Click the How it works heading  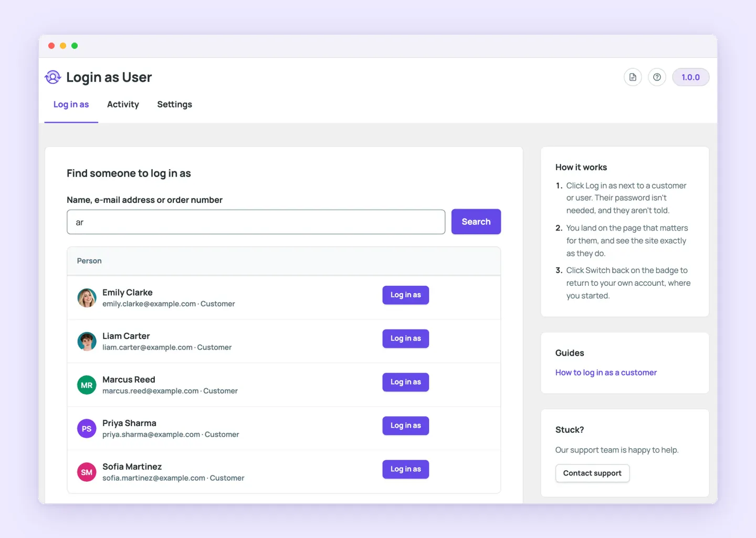581,167
